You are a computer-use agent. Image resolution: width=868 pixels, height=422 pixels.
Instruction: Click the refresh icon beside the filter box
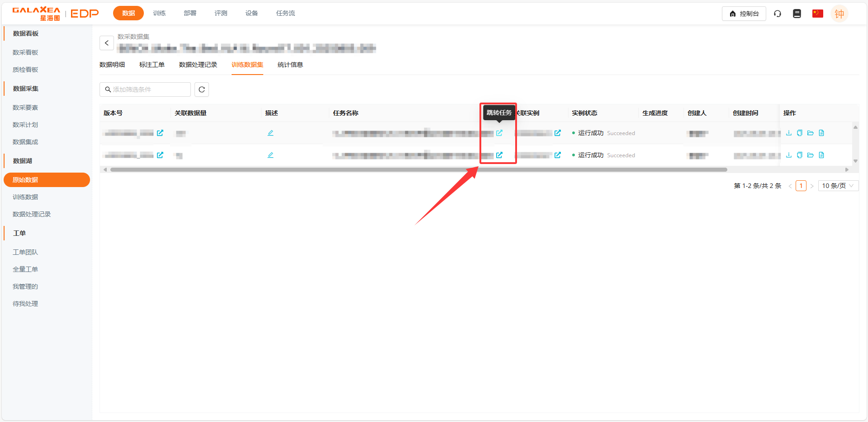tap(202, 89)
